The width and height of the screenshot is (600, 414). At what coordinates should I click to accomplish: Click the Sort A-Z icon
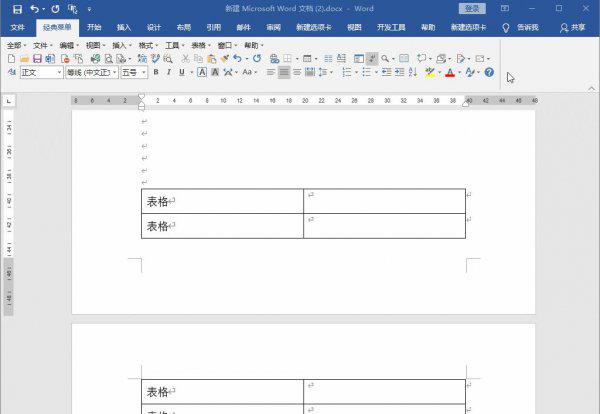coord(412,72)
